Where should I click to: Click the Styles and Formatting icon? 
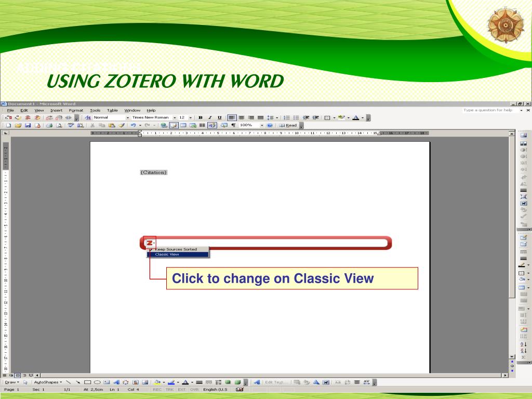[88, 118]
